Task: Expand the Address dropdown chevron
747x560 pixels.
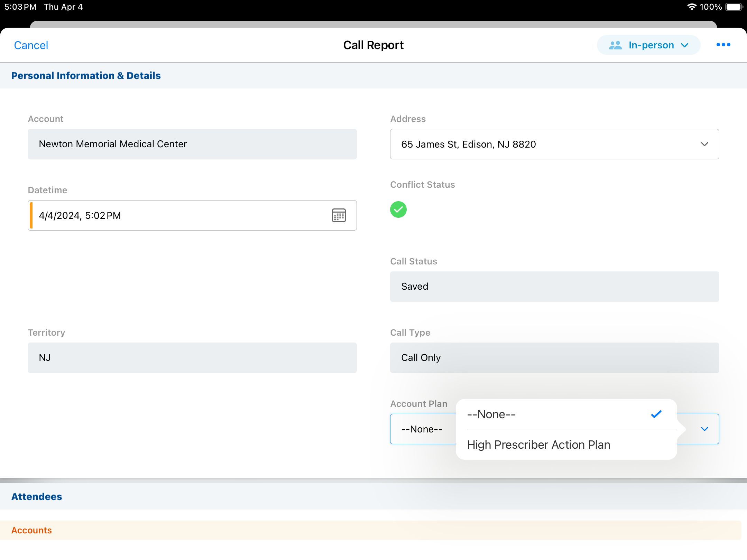Action: (704, 144)
